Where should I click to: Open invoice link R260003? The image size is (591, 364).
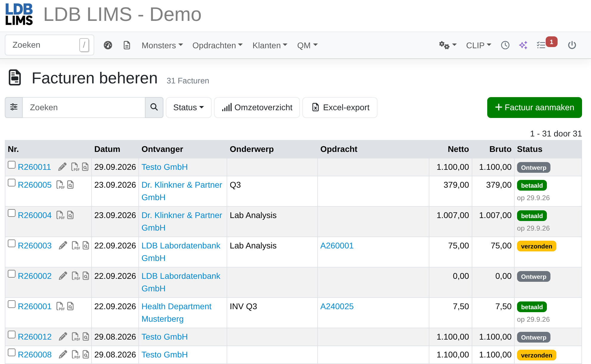point(35,246)
